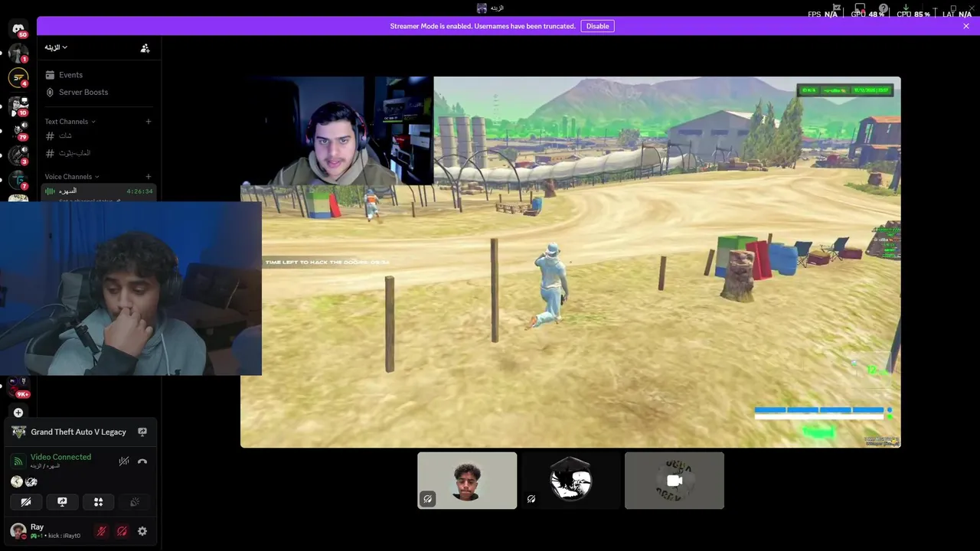Click the invite people icon beside server name
This screenshot has width=980, height=551.
145,47
